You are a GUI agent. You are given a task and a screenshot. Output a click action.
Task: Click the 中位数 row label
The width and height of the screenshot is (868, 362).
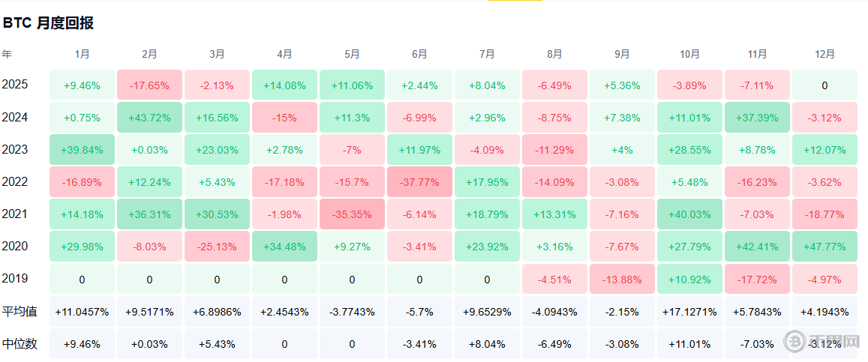click(20, 344)
